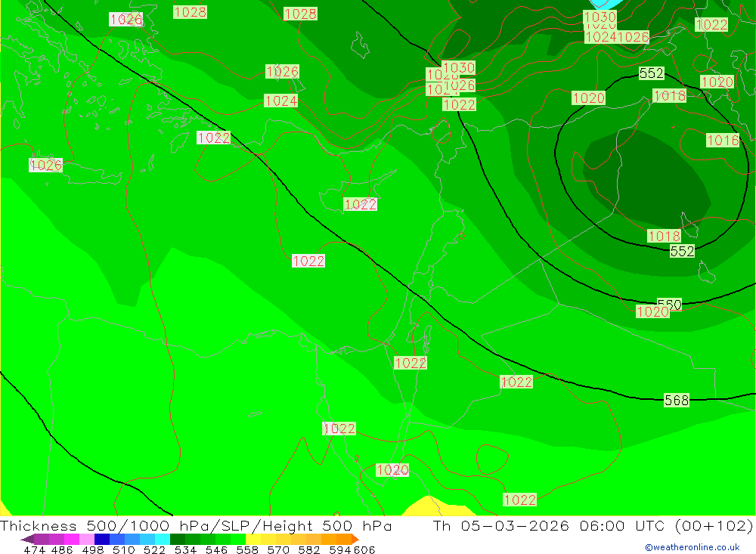Click the 568 height contour label
Viewport: 756px width, 554px height.
[x=677, y=400]
